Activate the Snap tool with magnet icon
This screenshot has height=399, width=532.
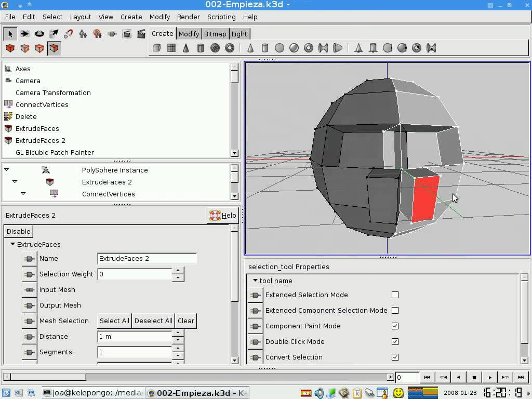pos(68,34)
